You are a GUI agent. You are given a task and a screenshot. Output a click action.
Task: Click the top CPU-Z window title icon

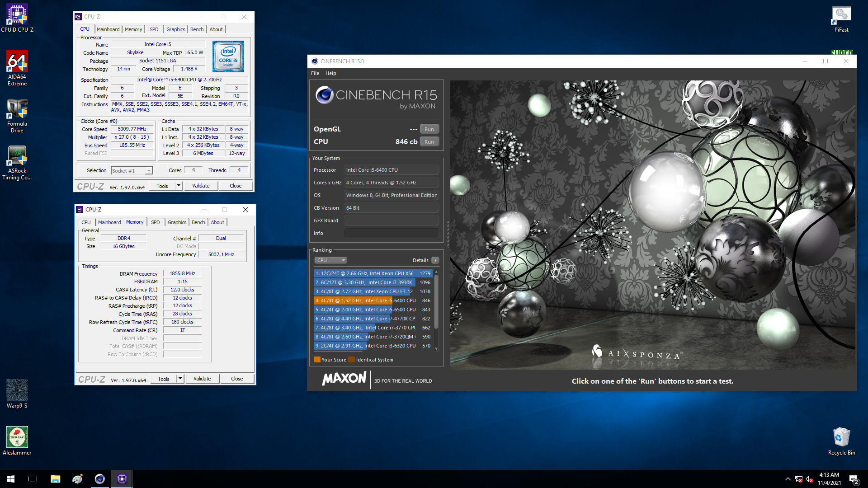pos(78,17)
